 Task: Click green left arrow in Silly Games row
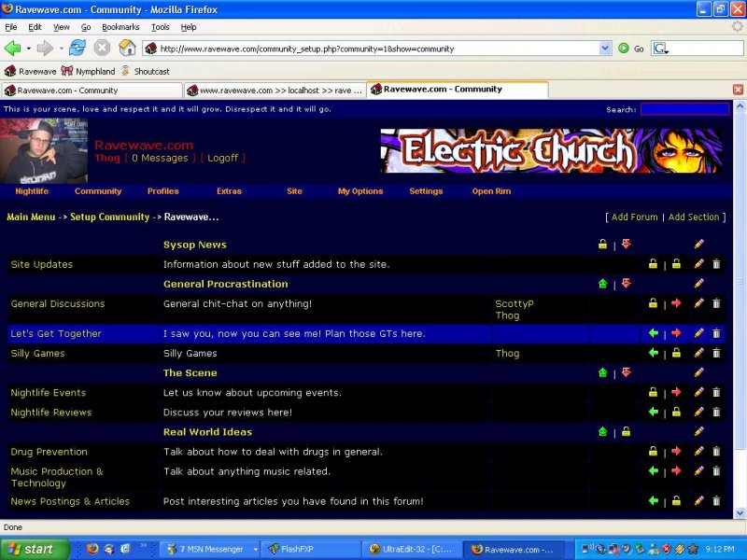pyautogui.click(x=653, y=353)
